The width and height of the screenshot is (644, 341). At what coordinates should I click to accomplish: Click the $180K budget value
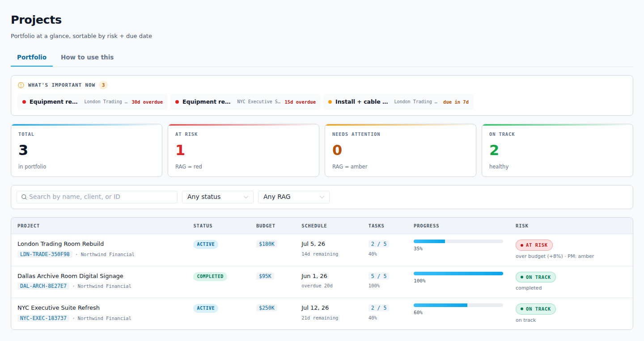coord(267,244)
